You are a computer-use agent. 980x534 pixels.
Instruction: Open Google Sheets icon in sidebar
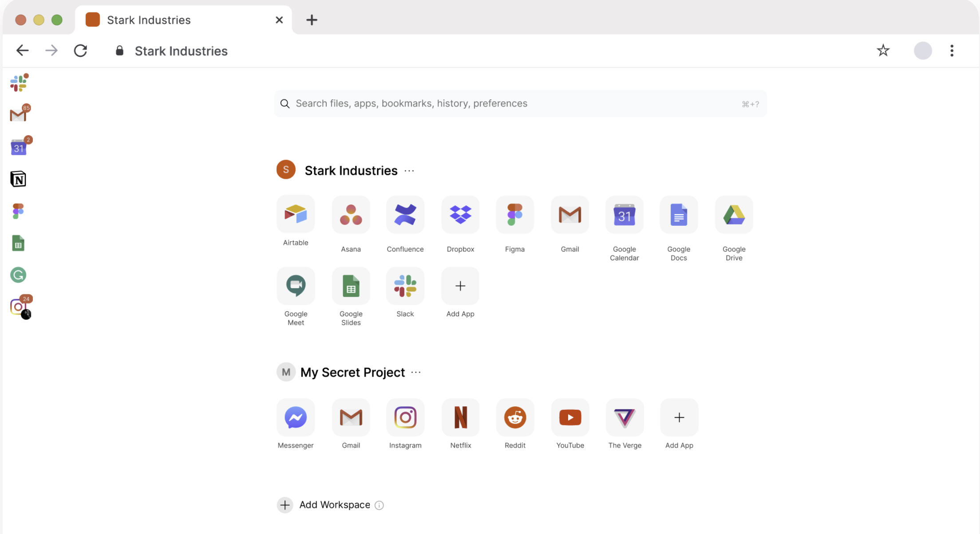(x=18, y=243)
